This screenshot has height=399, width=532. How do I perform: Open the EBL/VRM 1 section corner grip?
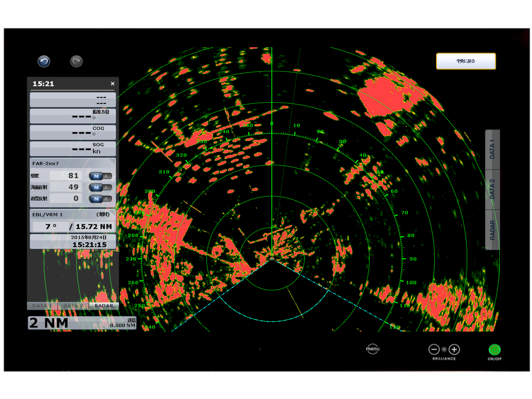tap(113, 212)
